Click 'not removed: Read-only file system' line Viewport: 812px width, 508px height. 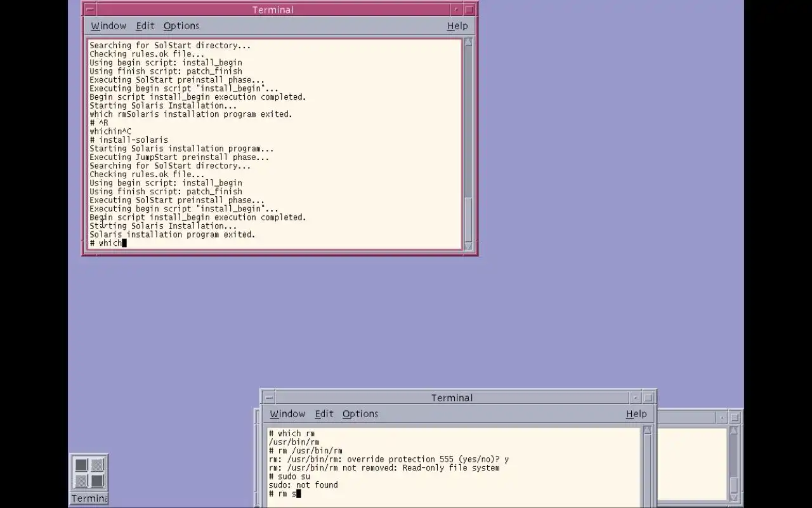click(384, 468)
